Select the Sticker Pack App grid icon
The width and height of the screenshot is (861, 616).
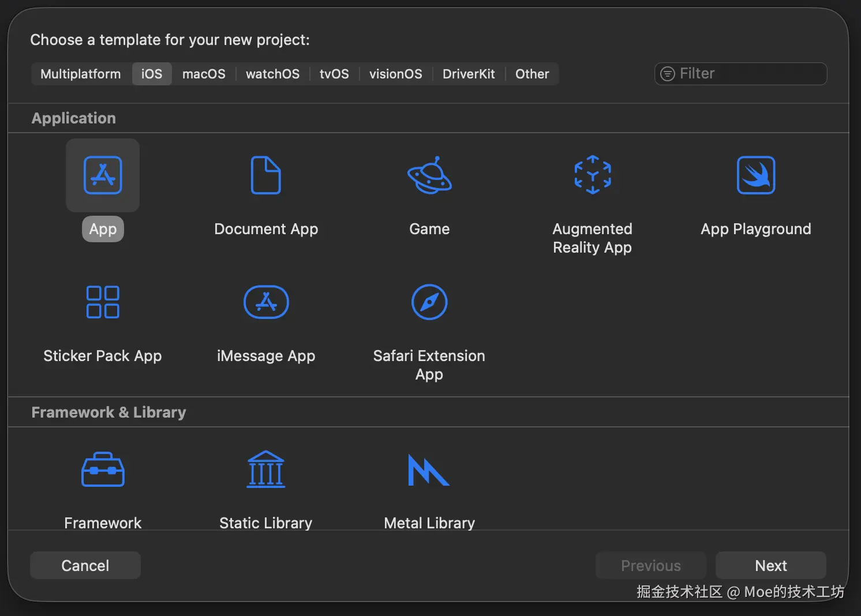103,302
